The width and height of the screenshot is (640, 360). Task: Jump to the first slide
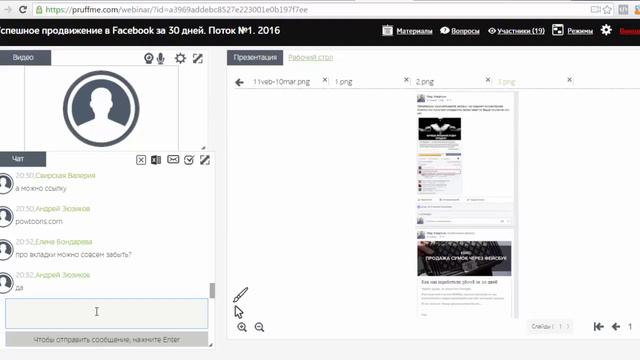tap(598, 326)
